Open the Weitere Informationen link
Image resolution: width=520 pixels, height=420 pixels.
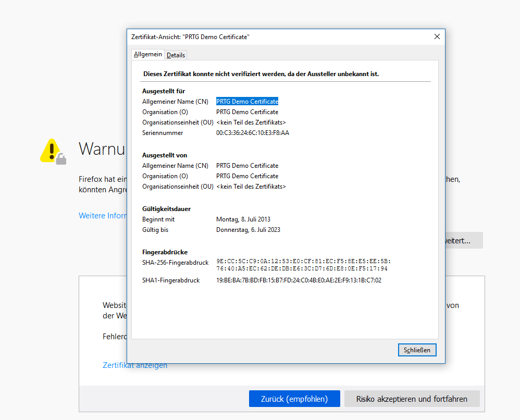tap(103, 216)
